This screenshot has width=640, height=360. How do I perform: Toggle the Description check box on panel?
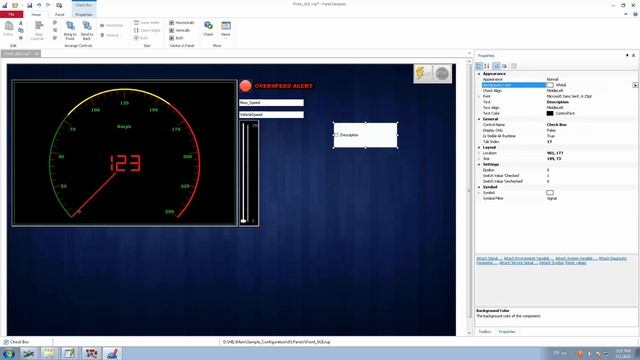[x=337, y=135]
